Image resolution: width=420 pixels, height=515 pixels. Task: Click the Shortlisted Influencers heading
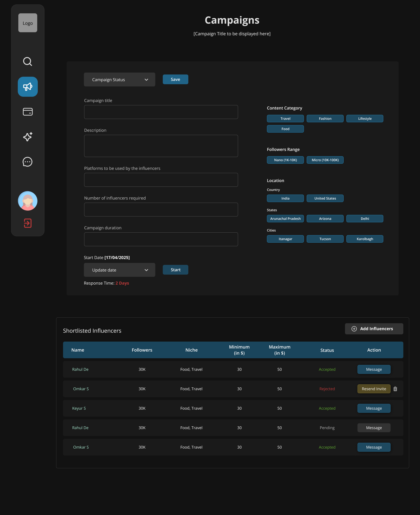(x=92, y=331)
